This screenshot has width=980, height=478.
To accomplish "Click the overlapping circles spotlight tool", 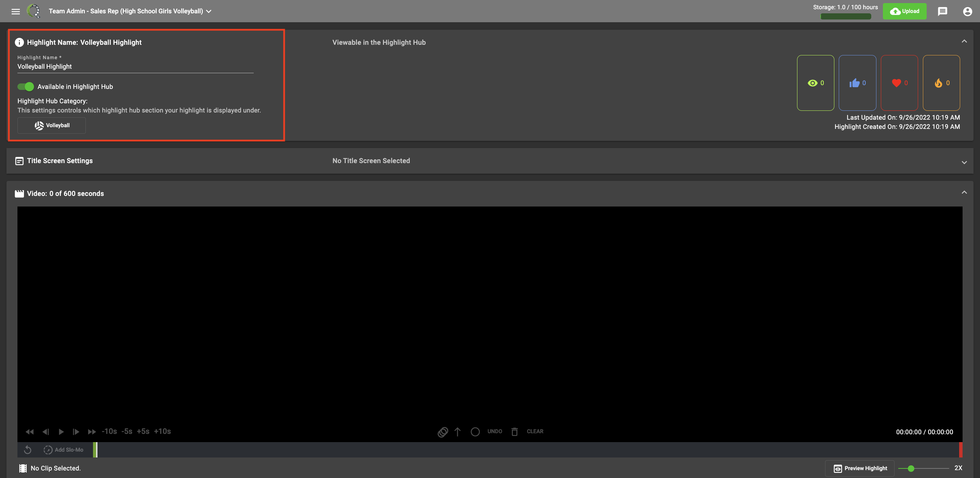I will click(442, 432).
